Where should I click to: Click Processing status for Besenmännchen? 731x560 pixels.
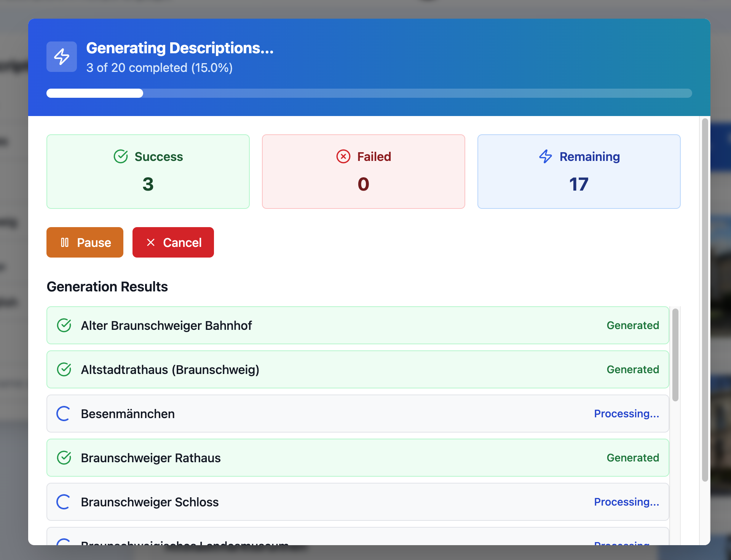click(626, 414)
